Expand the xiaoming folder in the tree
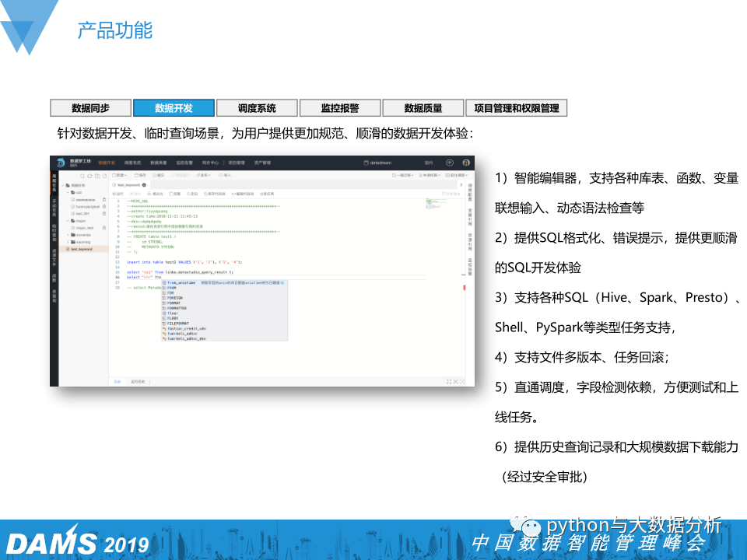This screenshot has width=747, height=560. [x=68, y=242]
